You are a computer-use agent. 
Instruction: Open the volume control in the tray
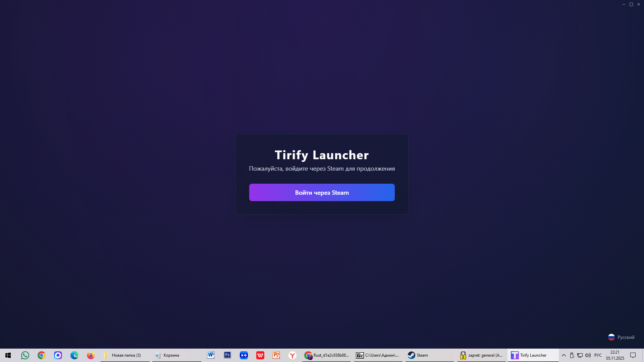588,355
